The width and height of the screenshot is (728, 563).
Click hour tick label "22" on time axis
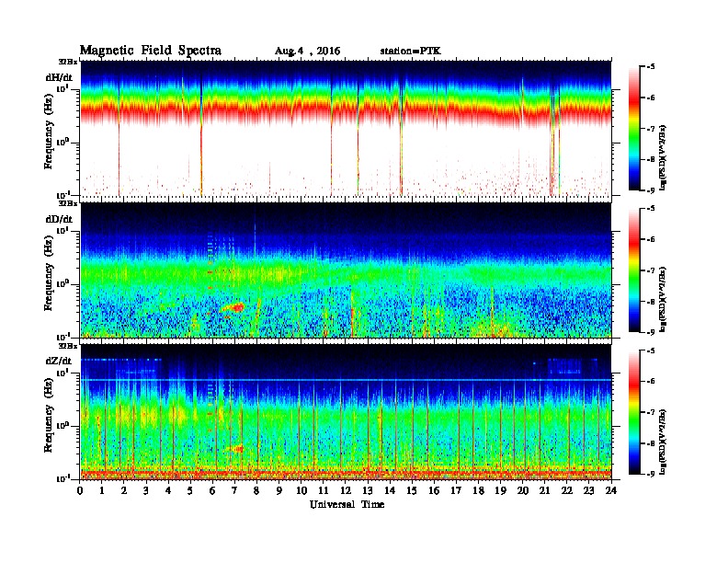coord(567,490)
